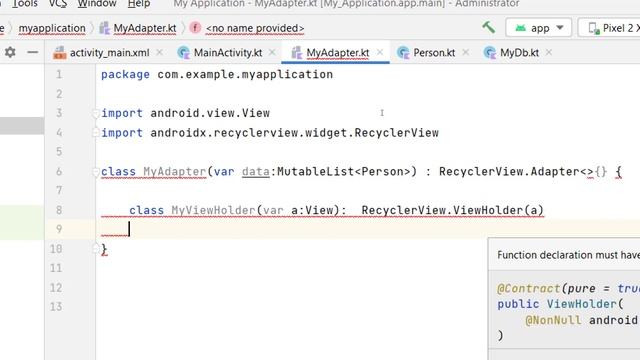
Task: Click com.example.myapplication text
Action: [245, 75]
